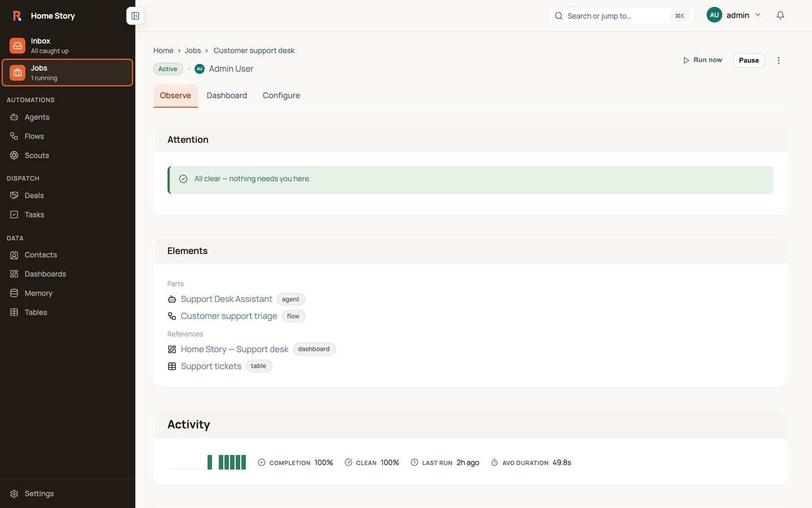This screenshot has width=812, height=508.
Task: Click the clean check icon in Activity
Action: pyautogui.click(x=348, y=462)
